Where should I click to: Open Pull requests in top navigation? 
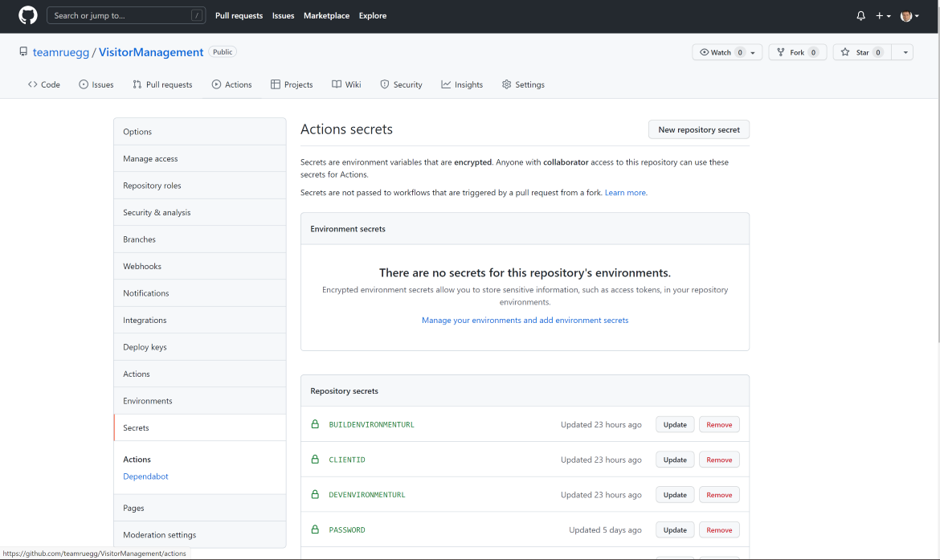click(x=239, y=15)
